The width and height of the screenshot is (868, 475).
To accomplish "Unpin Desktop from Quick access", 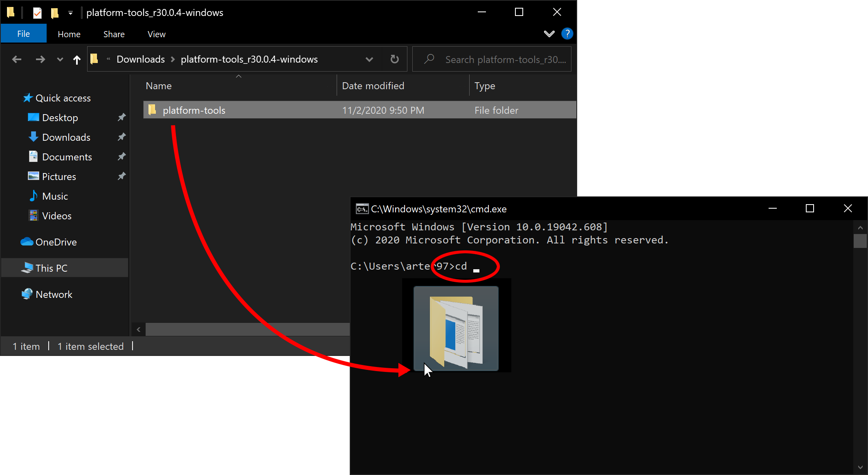I will point(121,118).
